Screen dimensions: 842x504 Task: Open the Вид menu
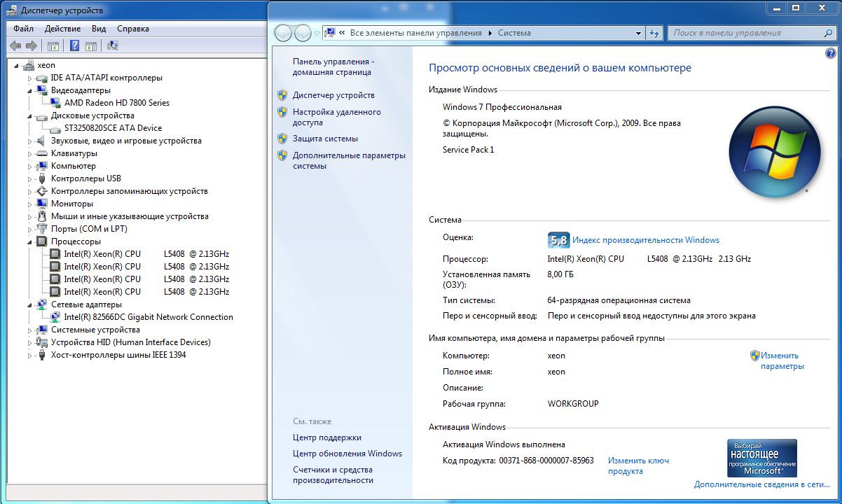(x=99, y=29)
